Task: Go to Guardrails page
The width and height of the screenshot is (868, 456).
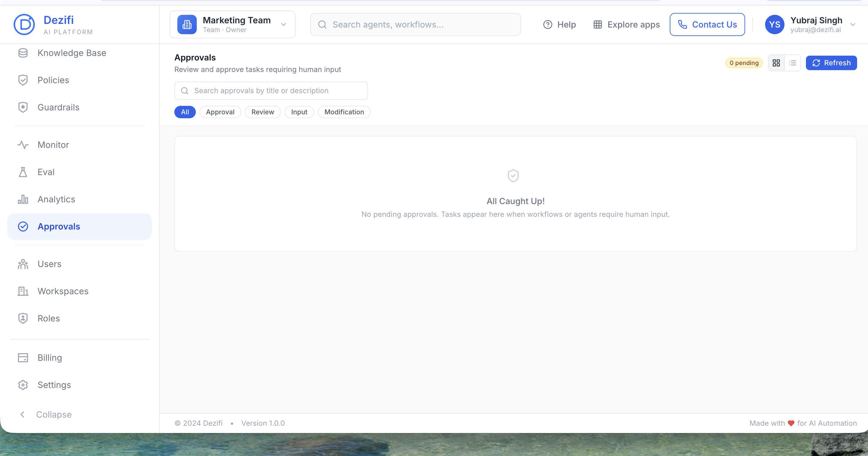Action: [80, 107]
